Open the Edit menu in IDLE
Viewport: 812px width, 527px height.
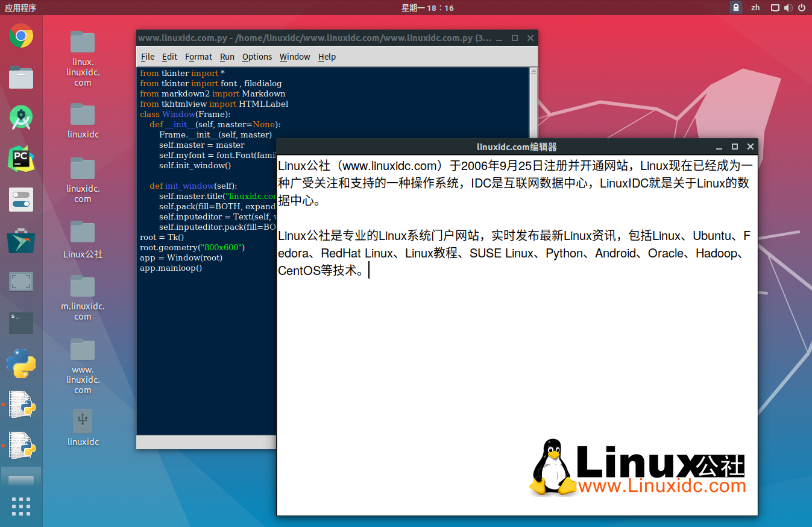tap(169, 57)
